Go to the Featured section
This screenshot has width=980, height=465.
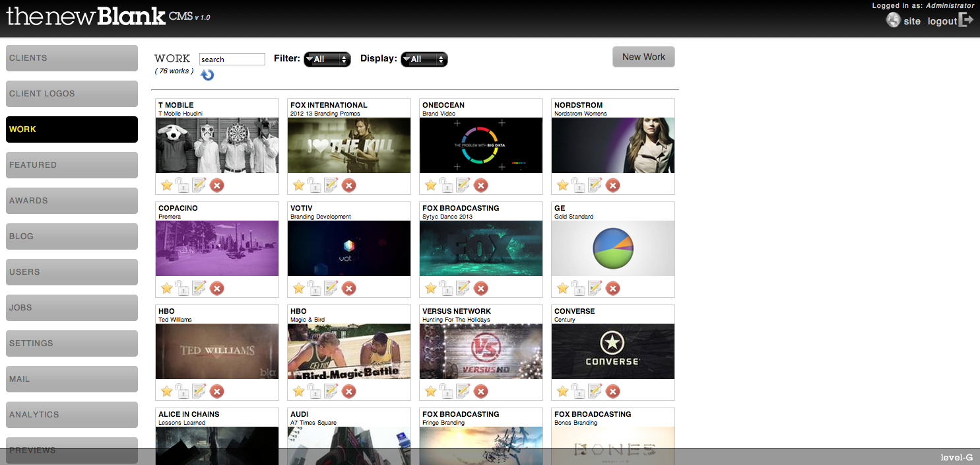[x=72, y=165]
